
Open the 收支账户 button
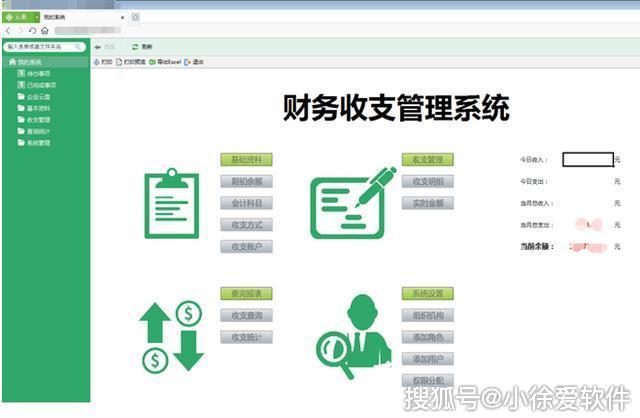point(247,247)
